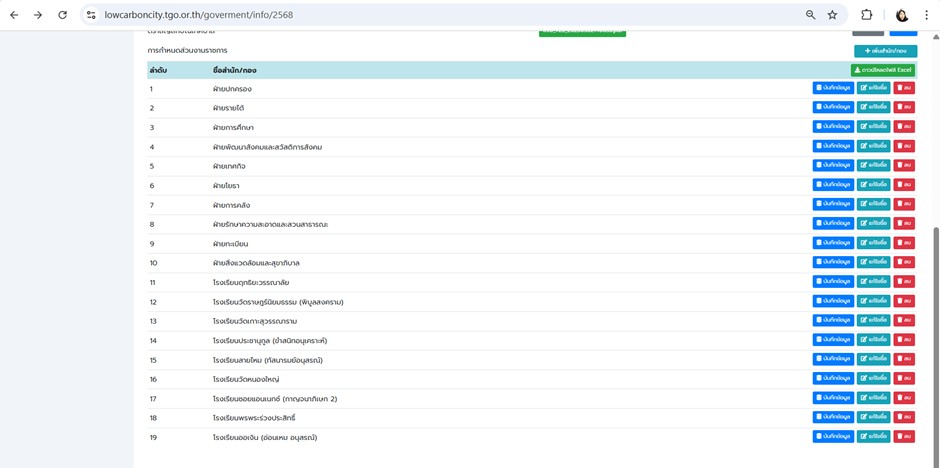Click บันทึกข้อมูล for row 5 ฝ่ายเทศกิจ

click(x=832, y=165)
